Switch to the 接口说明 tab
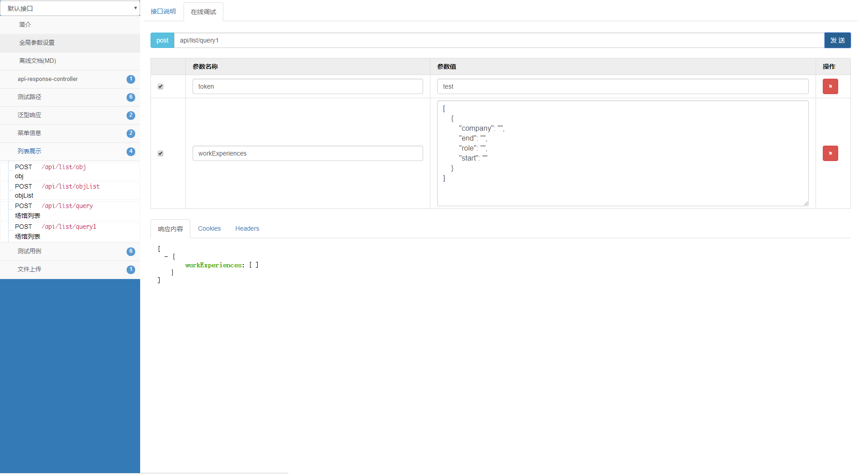 [163, 11]
